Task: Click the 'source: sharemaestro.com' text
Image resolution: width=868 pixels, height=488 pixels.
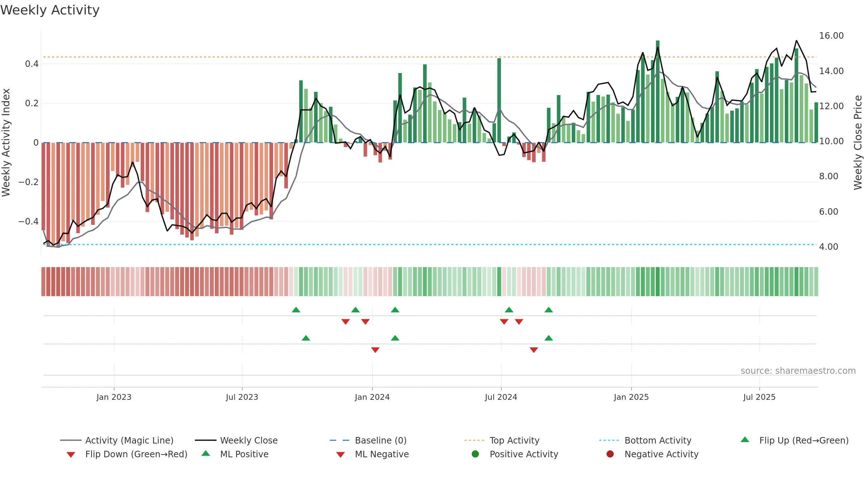Action: point(798,371)
